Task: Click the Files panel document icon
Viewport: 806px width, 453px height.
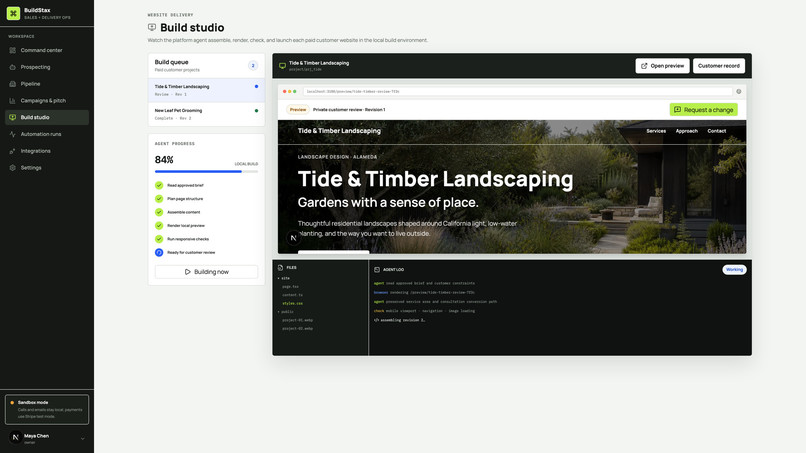Action: click(x=280, y=267)
